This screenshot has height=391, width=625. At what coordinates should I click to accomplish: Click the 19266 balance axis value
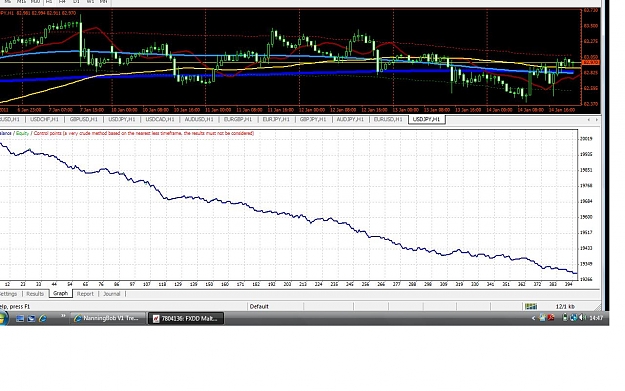click(x=586, y=279)
